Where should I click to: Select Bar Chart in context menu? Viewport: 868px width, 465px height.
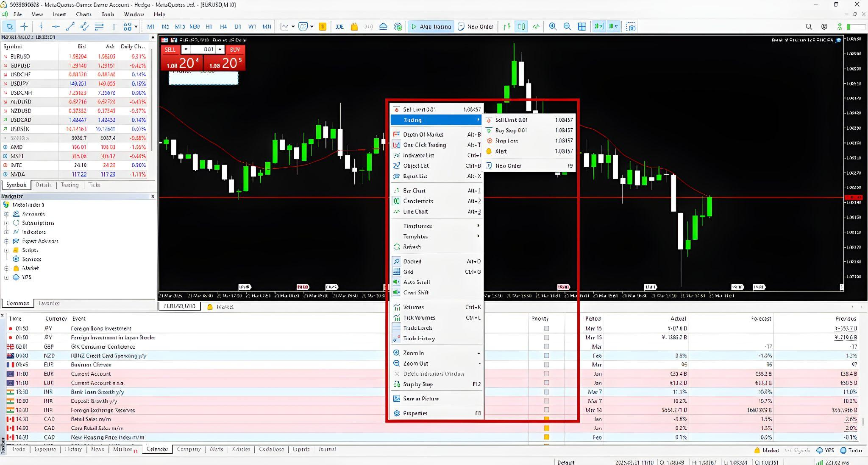(x=437, y=190)
